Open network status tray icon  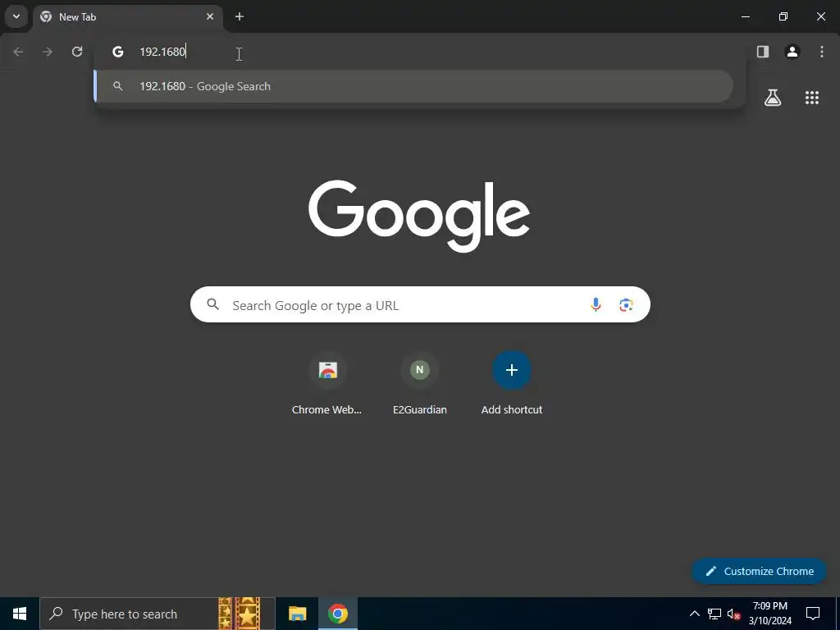[x=714, y=614]
